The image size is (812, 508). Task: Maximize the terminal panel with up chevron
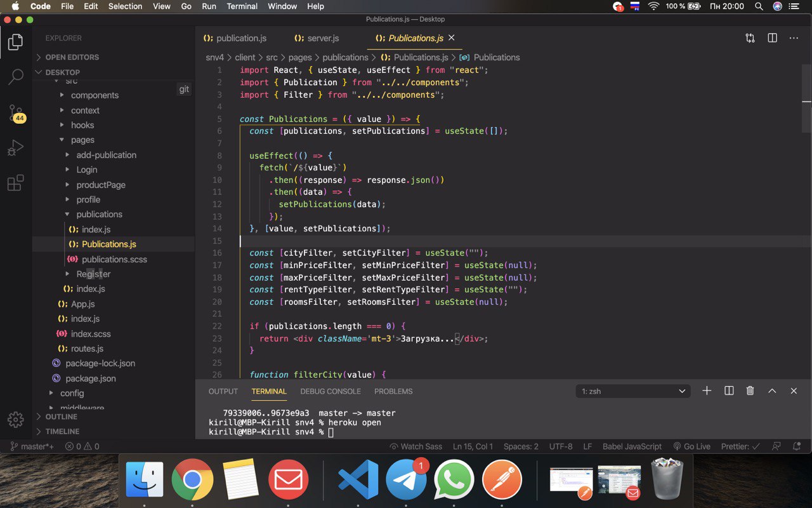tap(772, 391)
